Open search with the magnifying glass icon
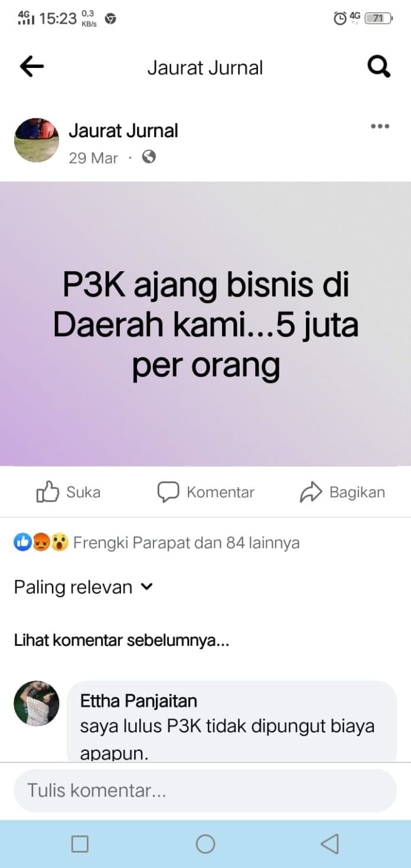 point(379,67)
